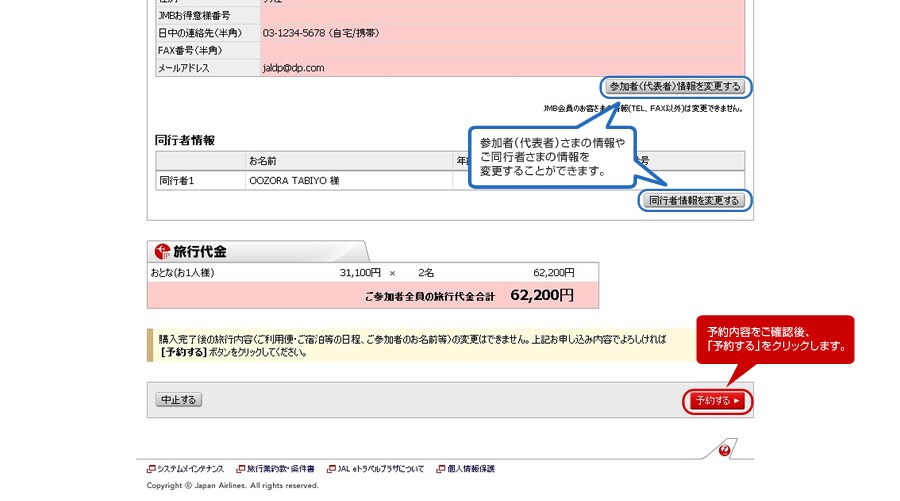Open the 個人情報保護 footer link
This screenshot has height=501, width=900.
coord(470,469)
